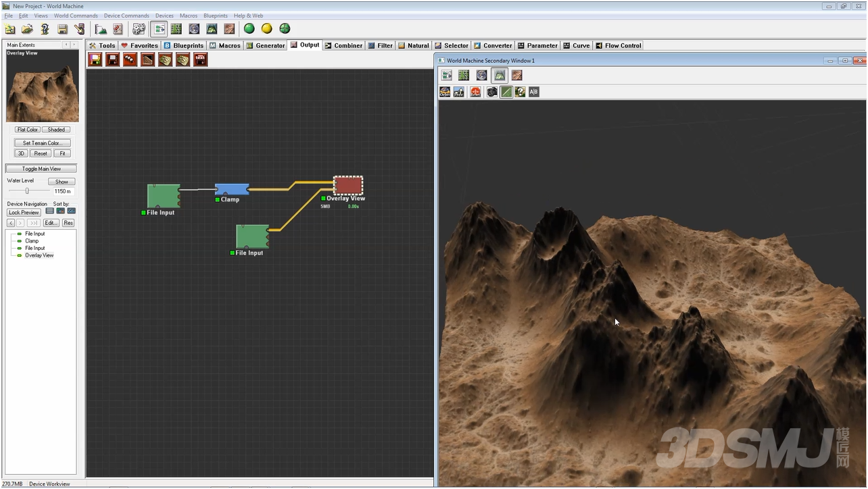The height and width of the screenshot is (489, 868).
Task: Add the fifth Output device terrain icon
Action: click(165, 59)
